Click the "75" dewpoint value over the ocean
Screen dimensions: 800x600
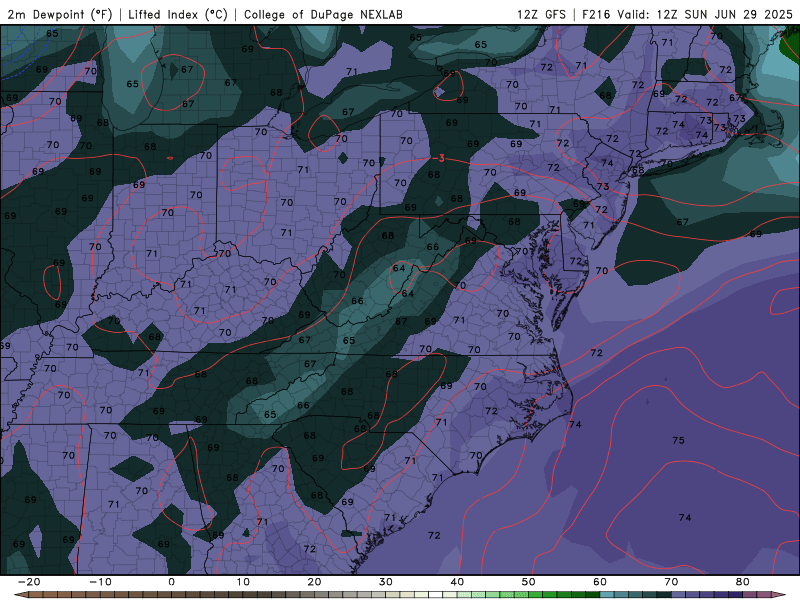pos(678,440)
